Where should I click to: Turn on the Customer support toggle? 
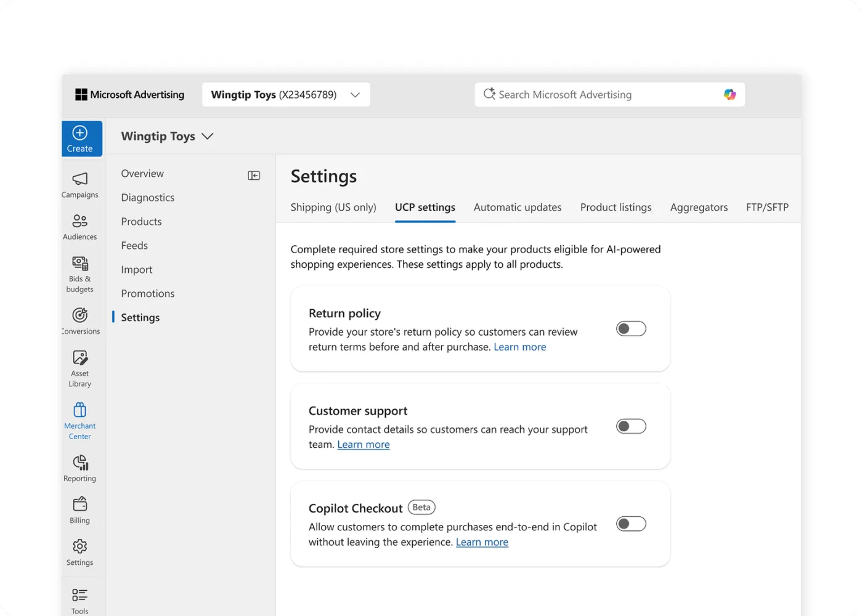pyautogui.click(x=631, y=426)
